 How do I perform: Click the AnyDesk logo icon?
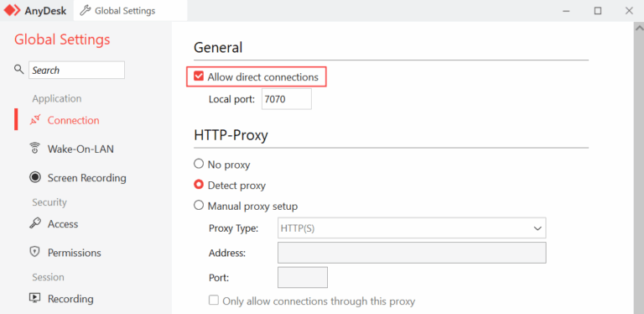[x=12, y=11]
